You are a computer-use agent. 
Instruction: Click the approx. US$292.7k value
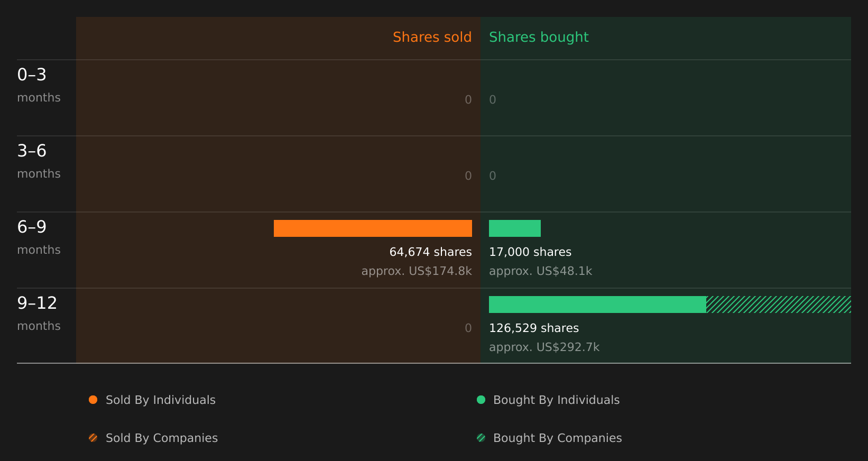[544, 347]
